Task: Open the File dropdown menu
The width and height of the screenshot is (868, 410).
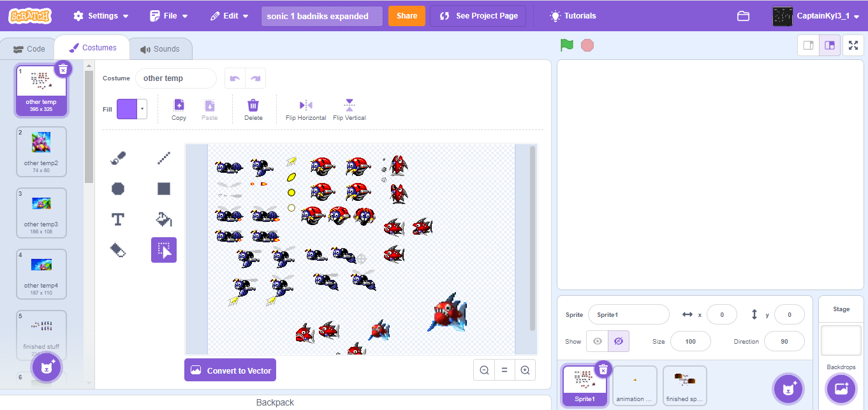Action: pos(169,16)
